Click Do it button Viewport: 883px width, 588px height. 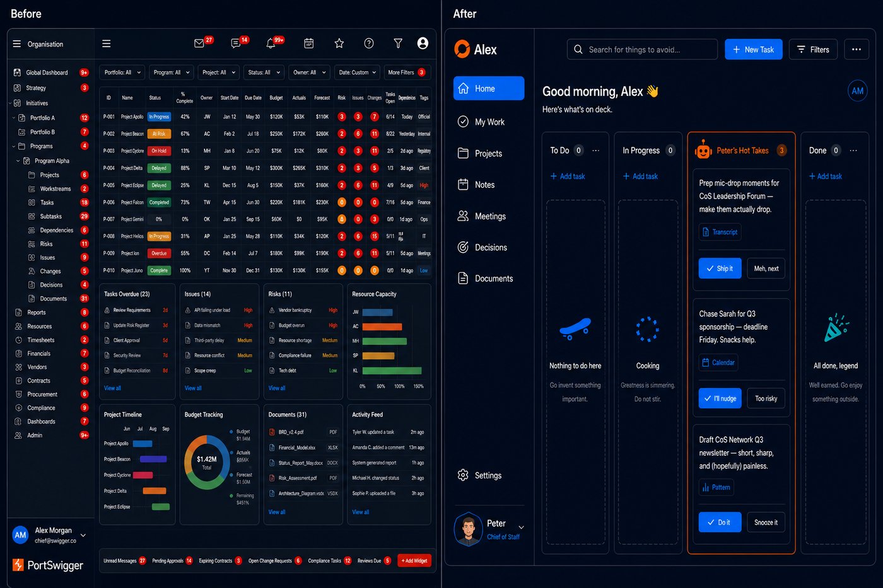720,522
